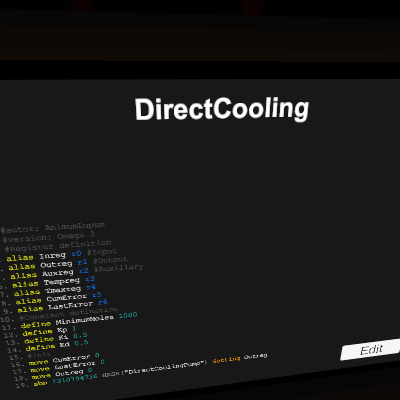
Task: Select the "alias Outreg r1" code line
Action: point(48,265)
